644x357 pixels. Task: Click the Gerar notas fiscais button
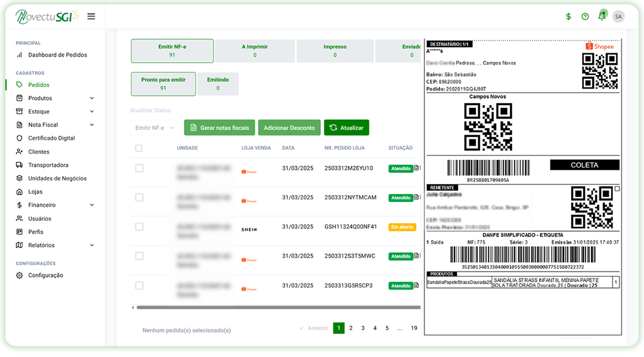(x=219, y=128)
